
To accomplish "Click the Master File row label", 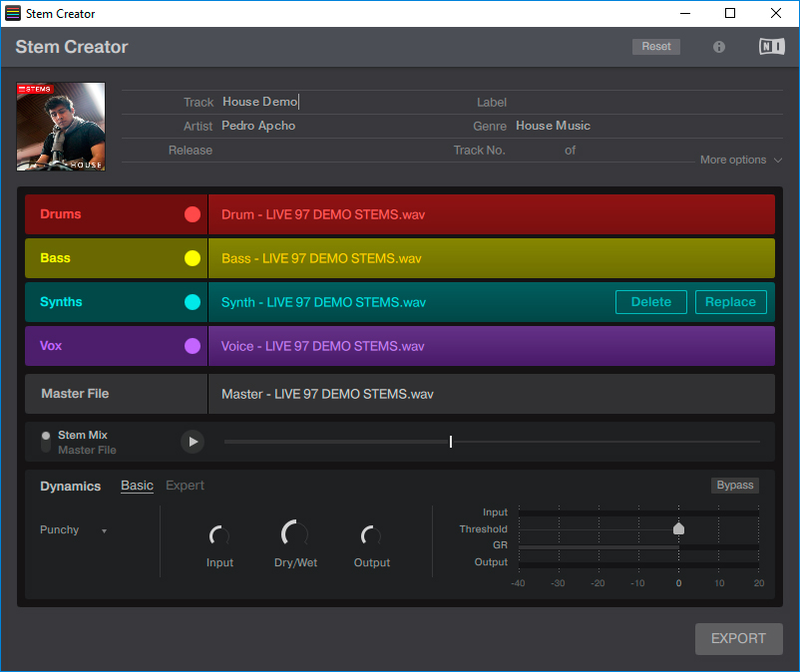I will [75, 394].
